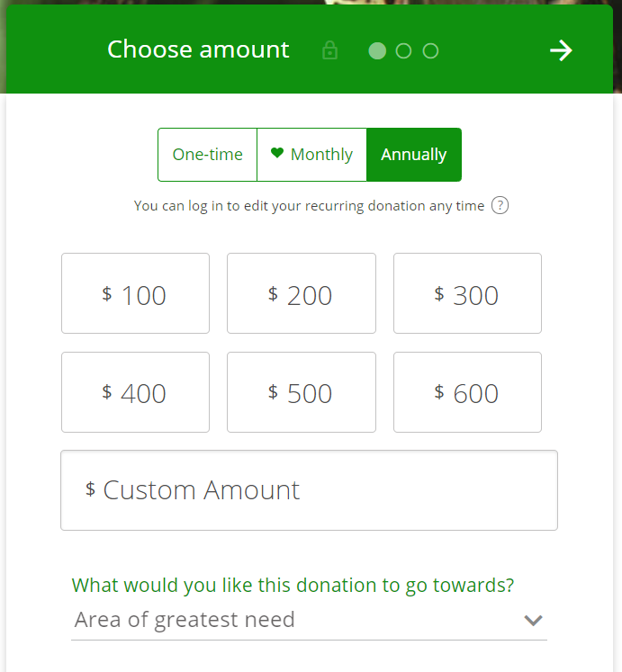Select the $500 donation option
This screenshot has width=622, height=672.
(x=301, y=392)
